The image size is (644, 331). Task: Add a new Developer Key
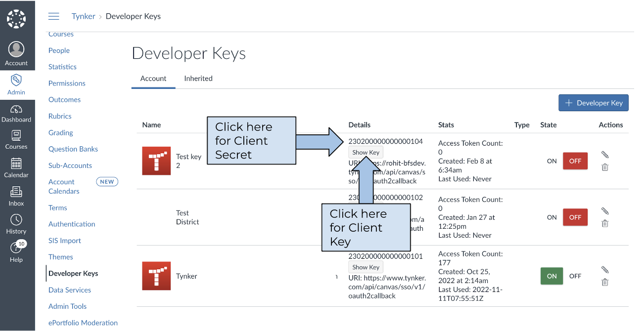(x=594, y=103)
